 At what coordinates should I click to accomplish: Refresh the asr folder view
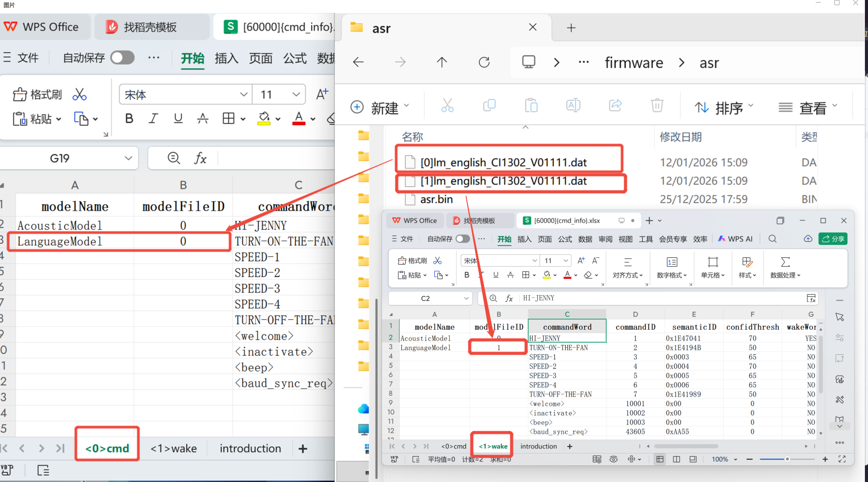coord(484,63)
